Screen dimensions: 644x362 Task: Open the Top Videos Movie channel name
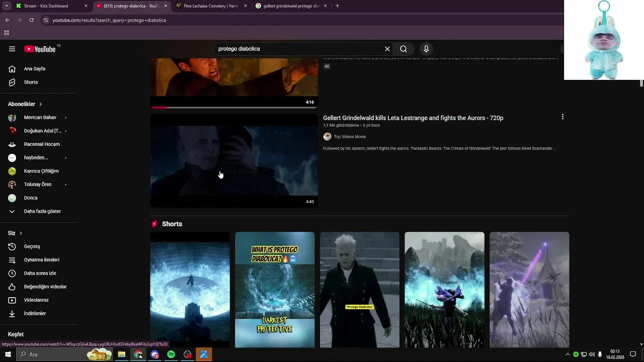tap(350, 137)
